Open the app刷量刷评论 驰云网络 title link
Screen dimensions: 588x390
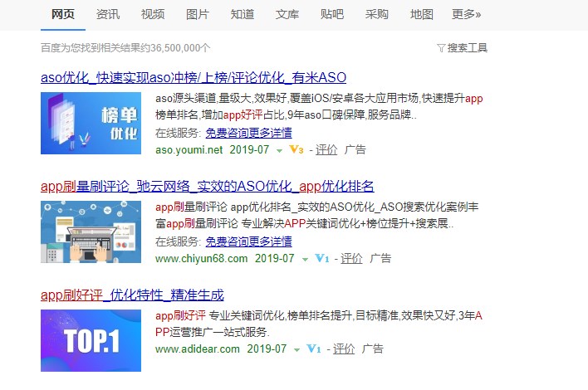point(208,186)
